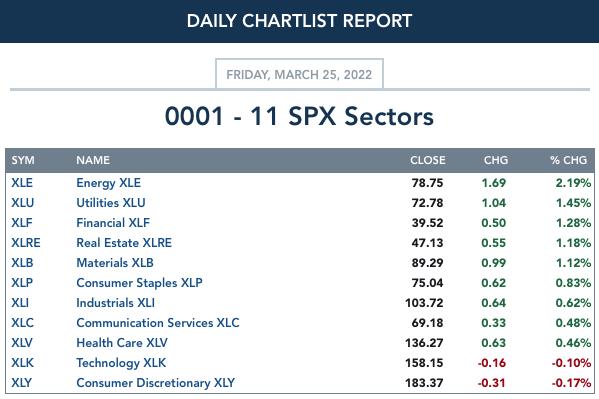Screen dimensions: 599x399
Task: Open the XLRE symbol link
Action: [x=26, y=243]
